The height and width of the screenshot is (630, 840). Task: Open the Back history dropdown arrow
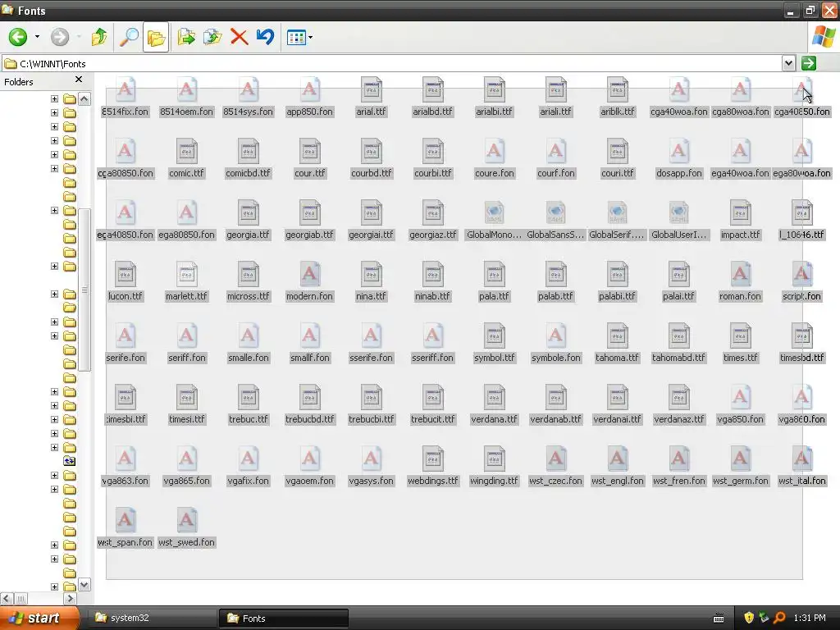pyautogui.click(x=37, y=37)
